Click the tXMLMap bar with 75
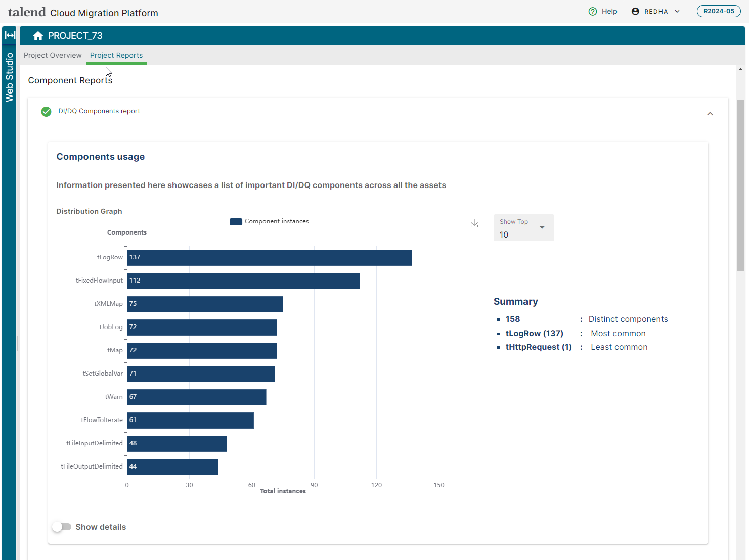Viewport: 749px width, 560px height. pos(205,304)
